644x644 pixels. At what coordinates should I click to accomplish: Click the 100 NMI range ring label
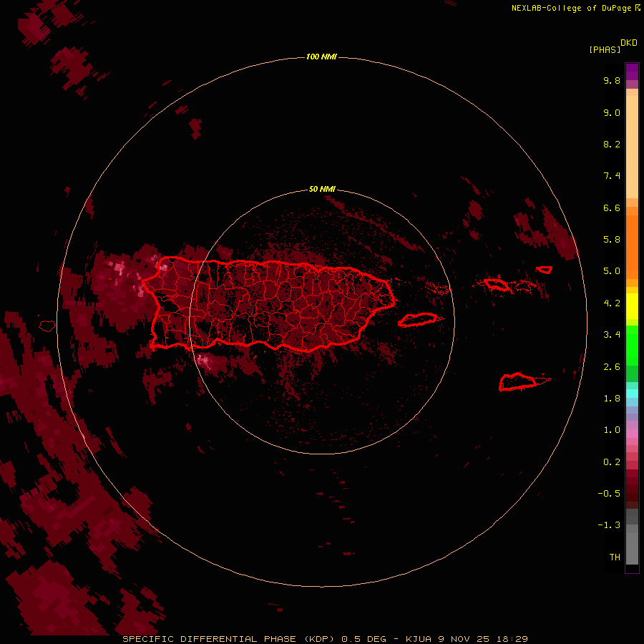coord(321,57)
